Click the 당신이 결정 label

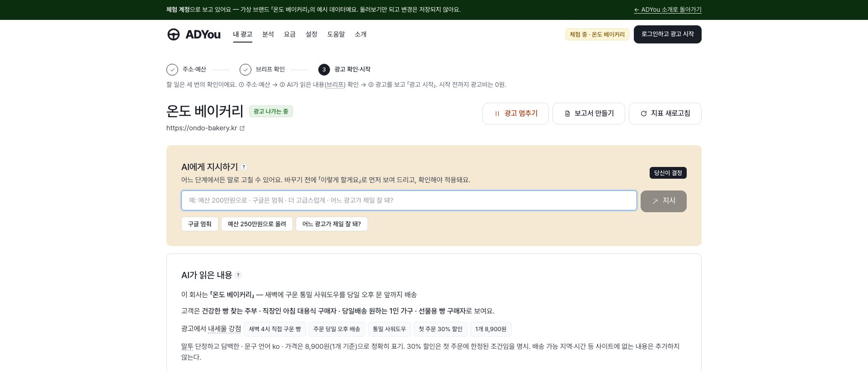(x=668, y=173)
